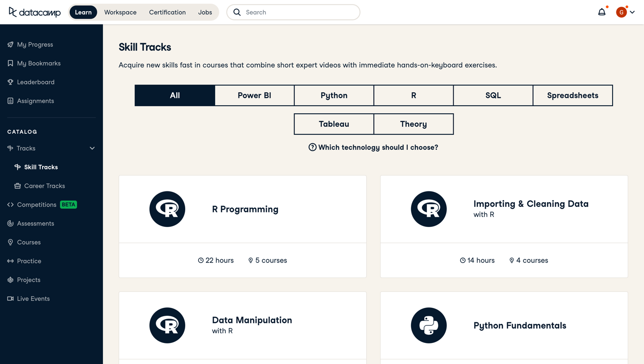Click the Practice dumbbell icon

10,261
